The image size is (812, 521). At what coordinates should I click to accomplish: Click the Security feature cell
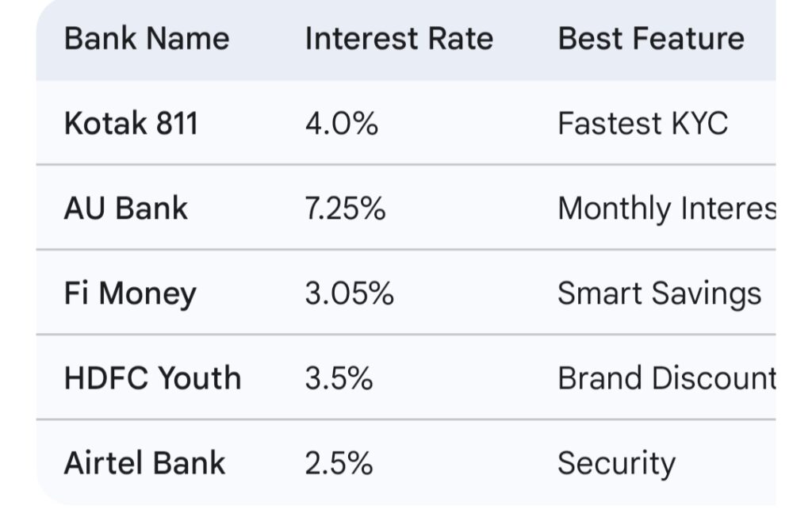(616, 463)
